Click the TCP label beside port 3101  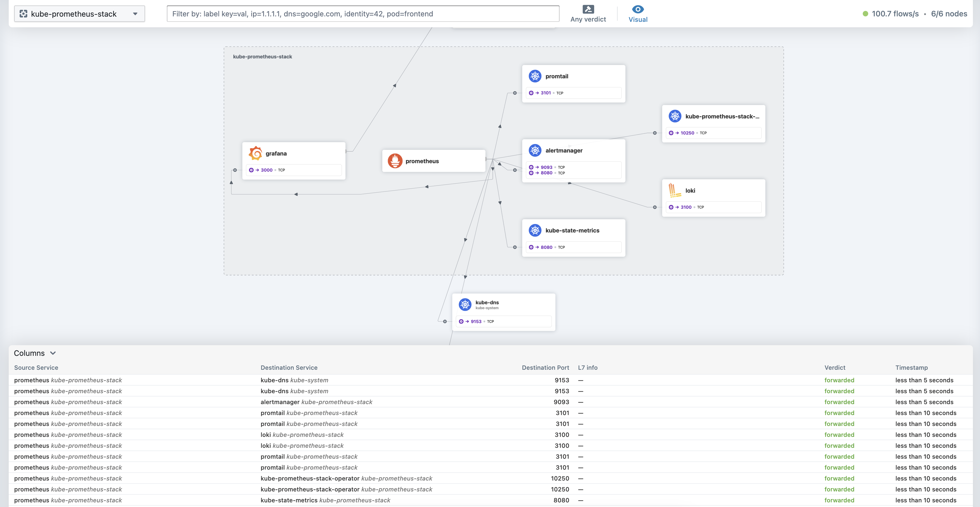coord(560,93)
